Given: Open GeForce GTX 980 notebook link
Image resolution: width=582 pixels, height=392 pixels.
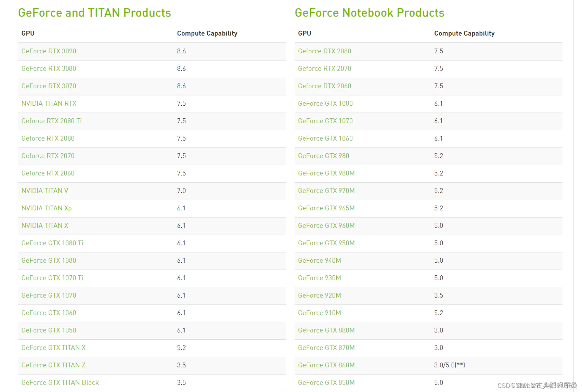Looking at the screenshot, I should point(324,156).
